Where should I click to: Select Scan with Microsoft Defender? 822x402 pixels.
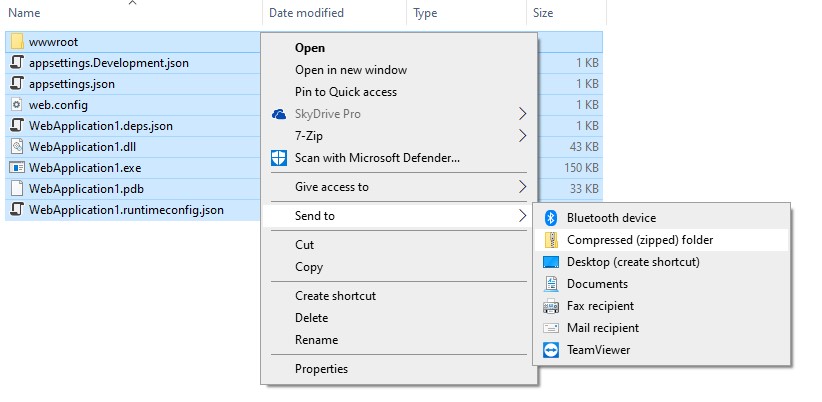[x=377, y=158]
